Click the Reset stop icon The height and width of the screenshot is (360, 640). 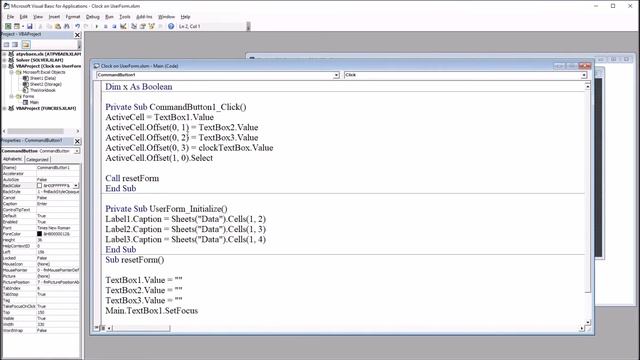[x=114, y=26]
